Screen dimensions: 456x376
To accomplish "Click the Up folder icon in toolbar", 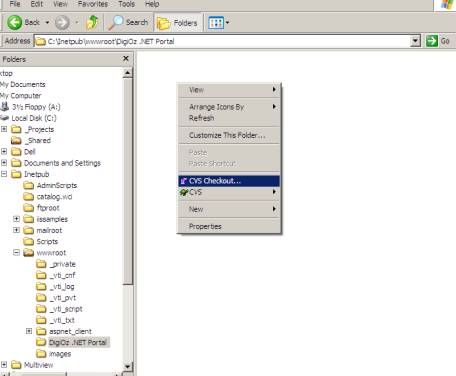I will (x=92, y=22).
